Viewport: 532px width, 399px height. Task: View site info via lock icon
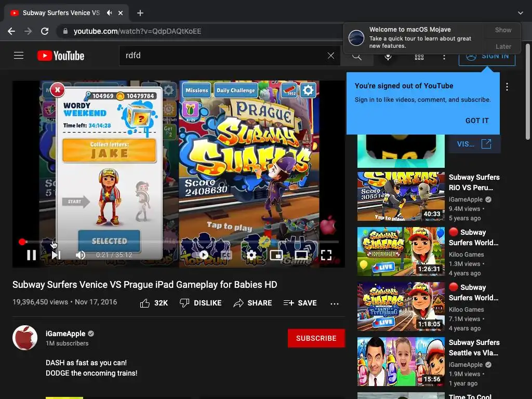click(65, 31)
